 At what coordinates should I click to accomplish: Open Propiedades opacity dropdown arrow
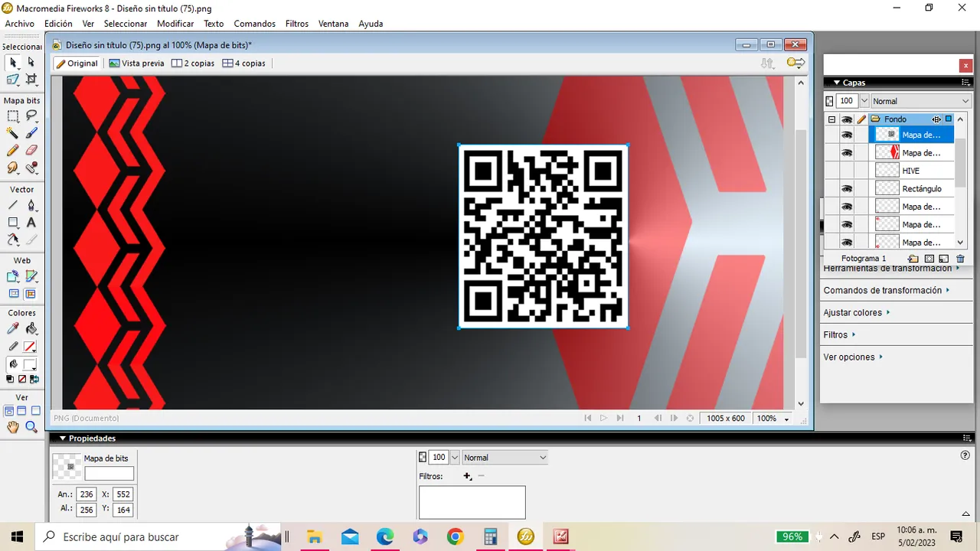(x=455, y=458)
